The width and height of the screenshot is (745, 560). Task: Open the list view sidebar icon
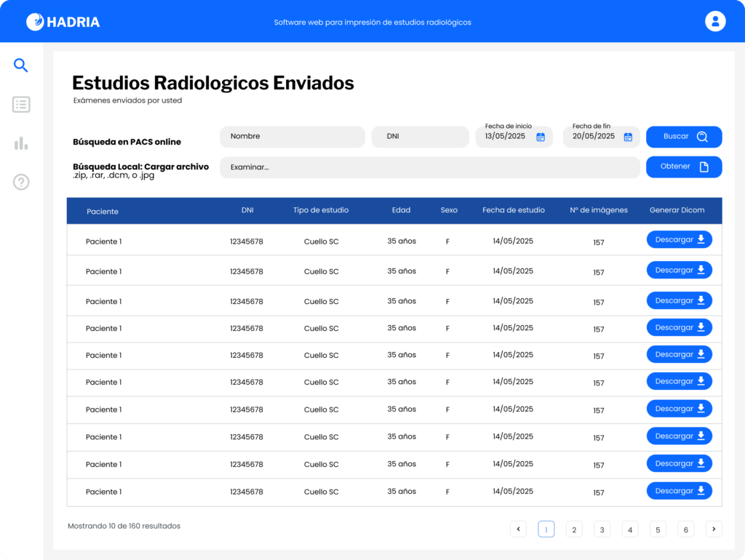point(21,105)
